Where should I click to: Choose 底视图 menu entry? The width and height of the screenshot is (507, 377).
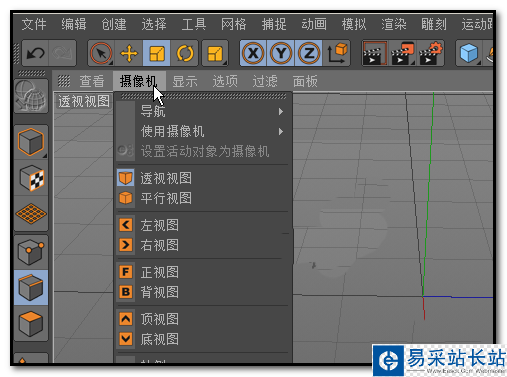(x=203, y=339)
